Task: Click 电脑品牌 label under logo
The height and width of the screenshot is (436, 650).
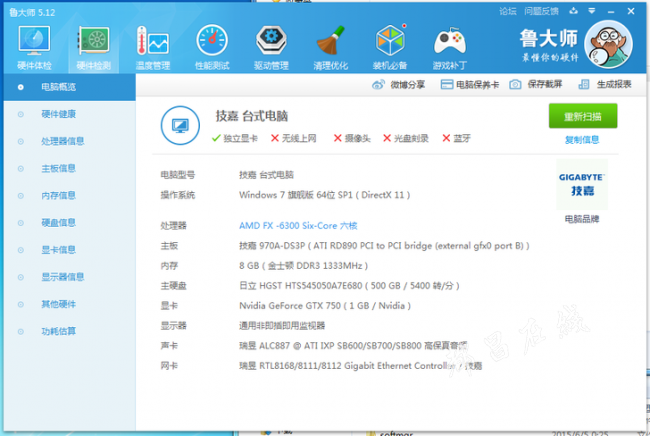Action: (x=582, y=219)
